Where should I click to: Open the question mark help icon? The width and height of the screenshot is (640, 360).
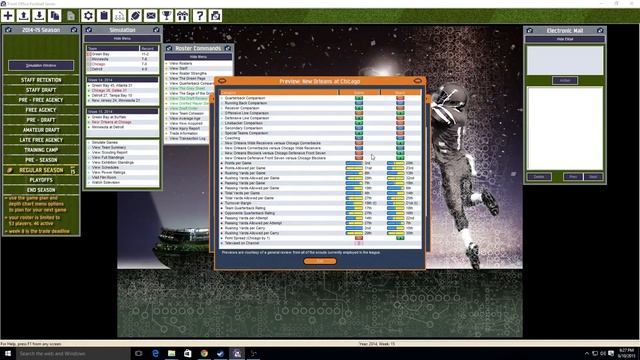coord(200,16)
